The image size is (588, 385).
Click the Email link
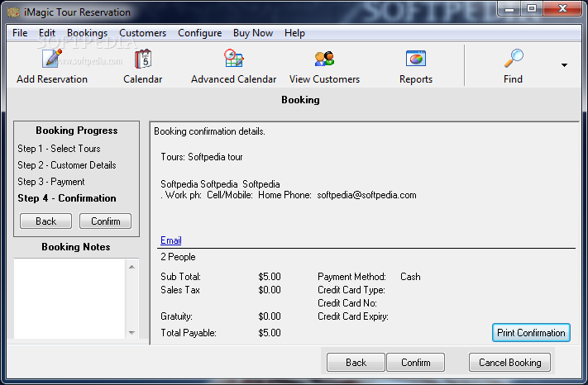[171, 240]
